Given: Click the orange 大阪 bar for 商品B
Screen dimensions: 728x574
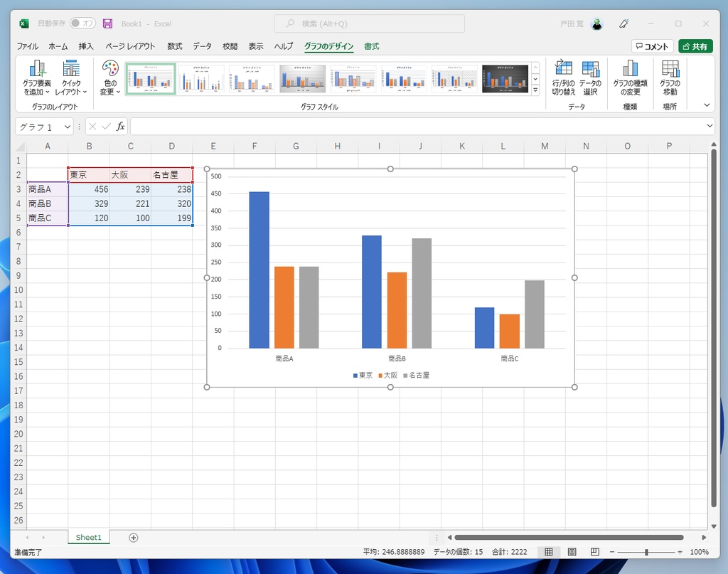Looking at the screenshot, I should (x=397, y=310).
